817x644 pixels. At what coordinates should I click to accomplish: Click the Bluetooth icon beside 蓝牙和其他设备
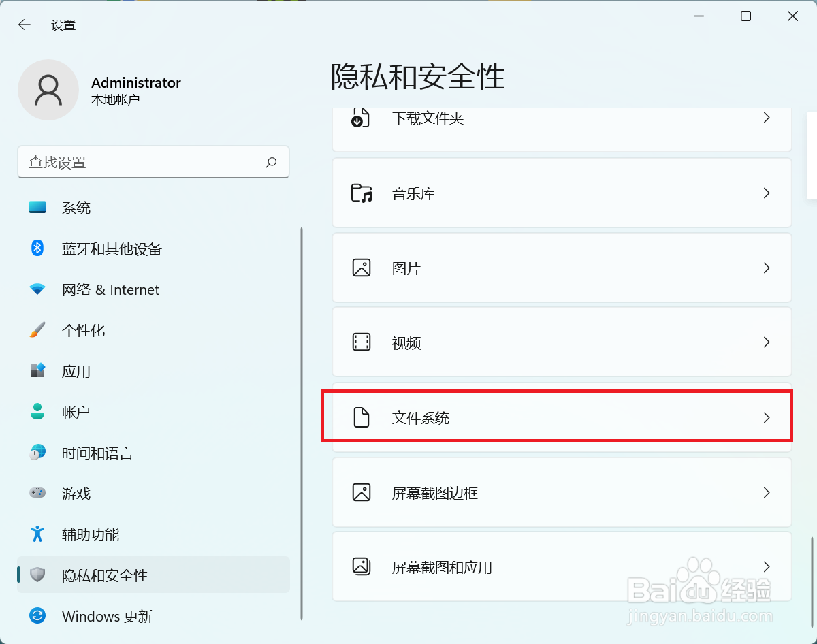pos(37,248)
